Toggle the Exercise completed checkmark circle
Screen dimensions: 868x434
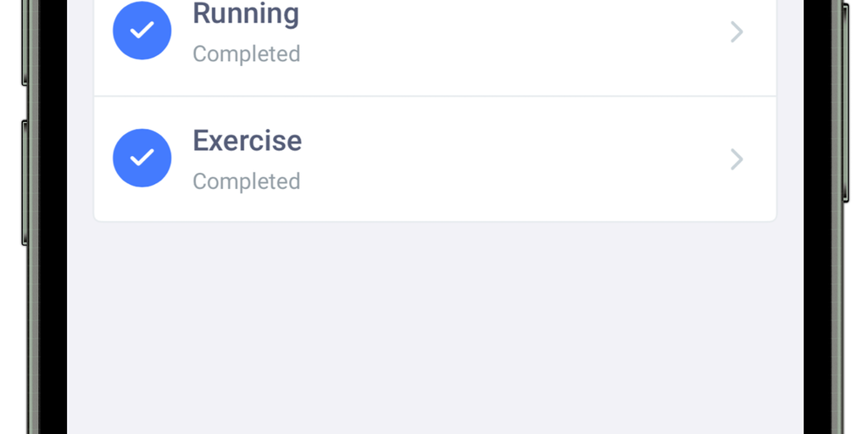click(x=142, y=158)
